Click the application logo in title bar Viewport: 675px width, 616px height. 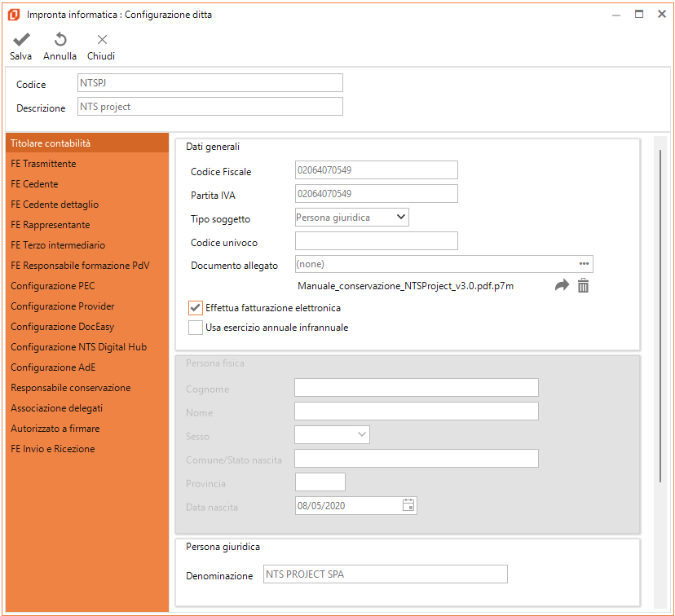[14, 15]
